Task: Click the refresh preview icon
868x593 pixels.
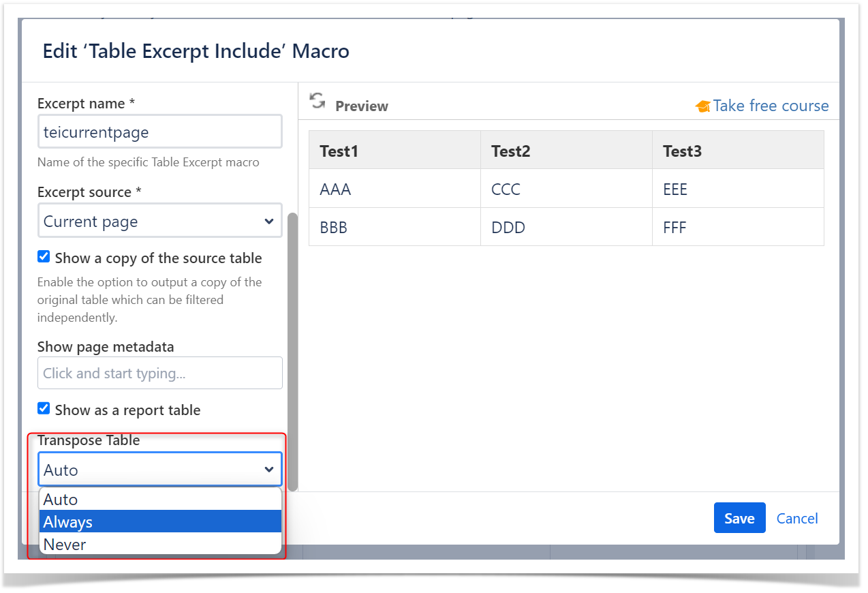Action: click(x=317, y=101)
